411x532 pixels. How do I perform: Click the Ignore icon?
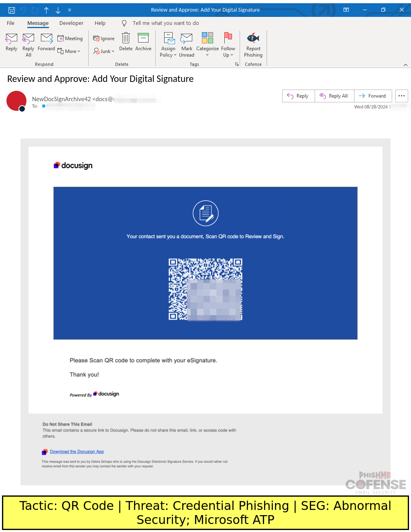pos(104,38)
